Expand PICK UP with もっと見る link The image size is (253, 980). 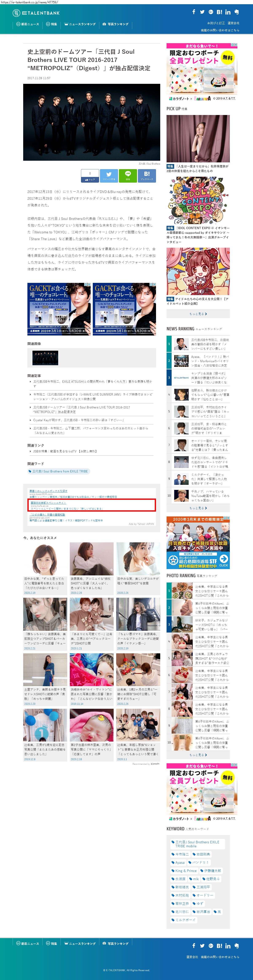tap(198, 314)
